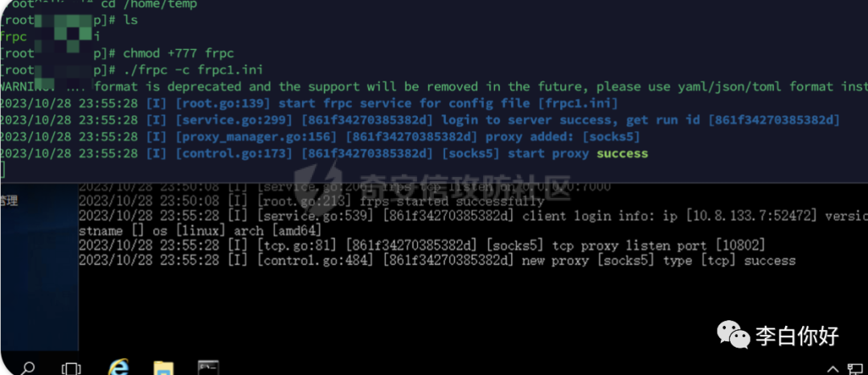Click the 管理 label on the left desktop edge
The image size is (868, 375).
tap(9, 200)
